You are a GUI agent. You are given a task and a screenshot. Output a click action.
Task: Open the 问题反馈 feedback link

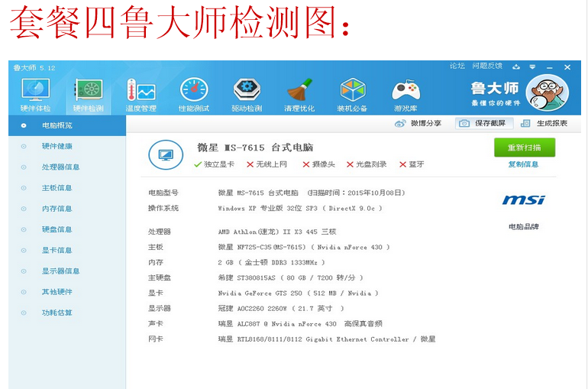tap(487, 66)
